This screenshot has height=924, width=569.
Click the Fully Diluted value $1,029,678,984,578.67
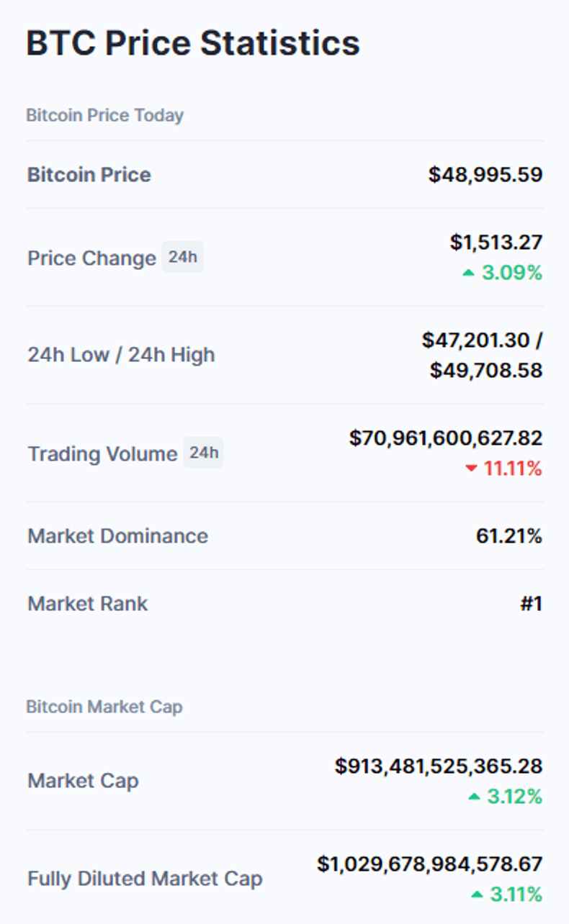[429, 864]
